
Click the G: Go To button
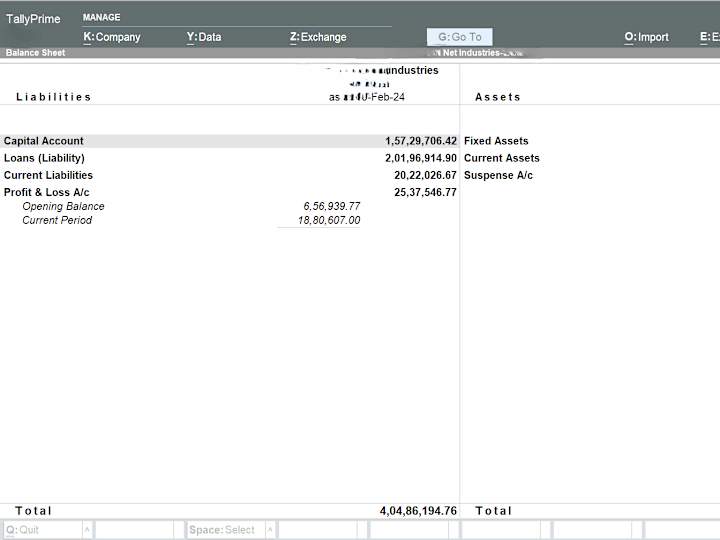coord(460,37)
